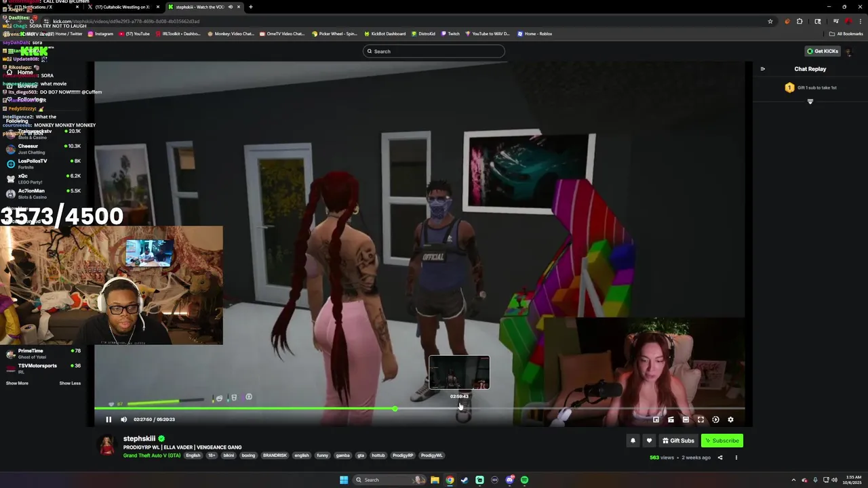Open the Picker Wheel bookmark
The height and width of the screenshot is (488, 868).
click(x=334, y=34)
